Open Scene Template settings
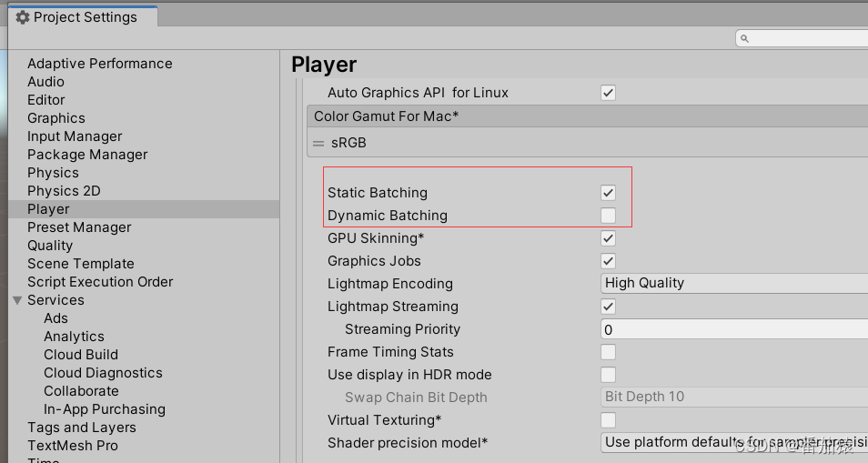This screenshot has height=463, width=868. point(81,264)
